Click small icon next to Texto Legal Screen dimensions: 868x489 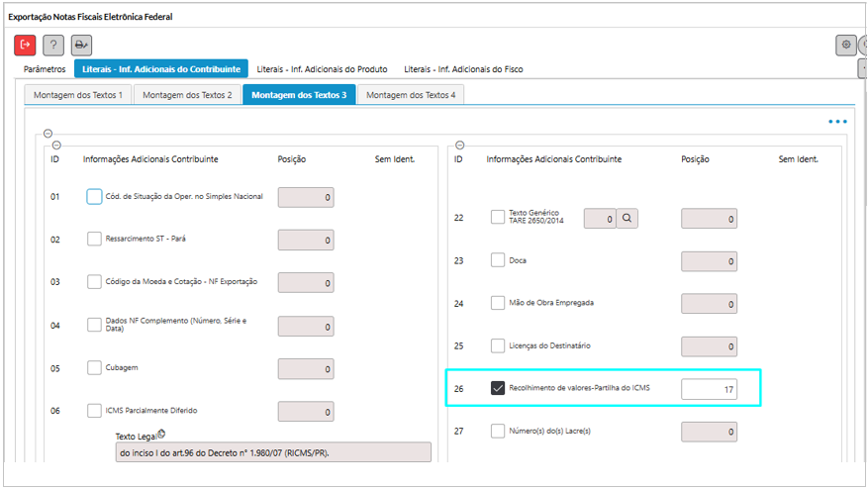tap(160, 434)
